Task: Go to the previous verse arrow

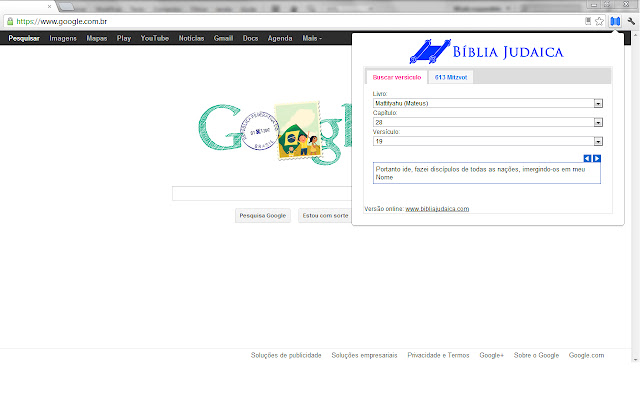Action: 588,158
